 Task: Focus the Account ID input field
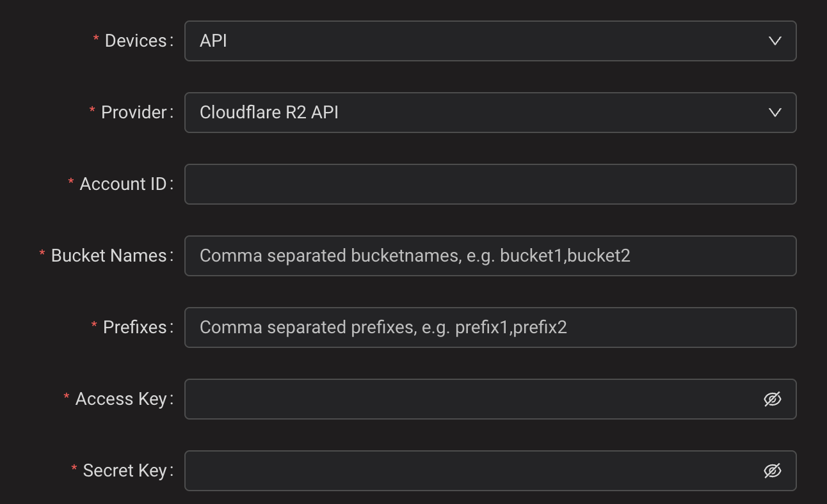[490, 184]
